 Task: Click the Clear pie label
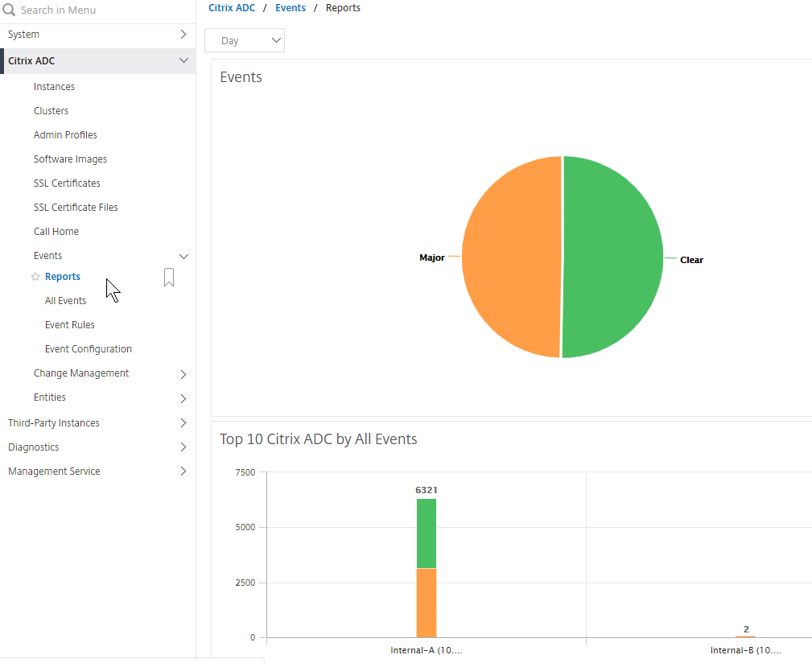click(691, 260)
